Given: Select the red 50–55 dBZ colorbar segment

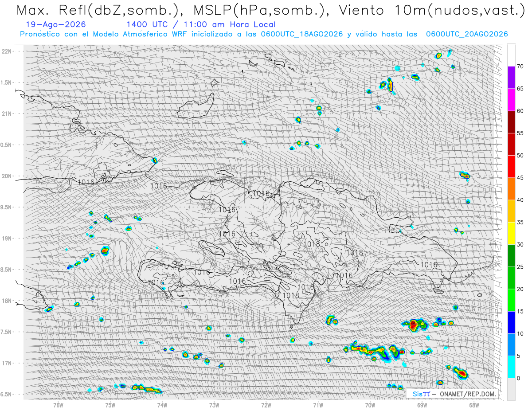Looking at the screenshot, I should pos(511,145).
